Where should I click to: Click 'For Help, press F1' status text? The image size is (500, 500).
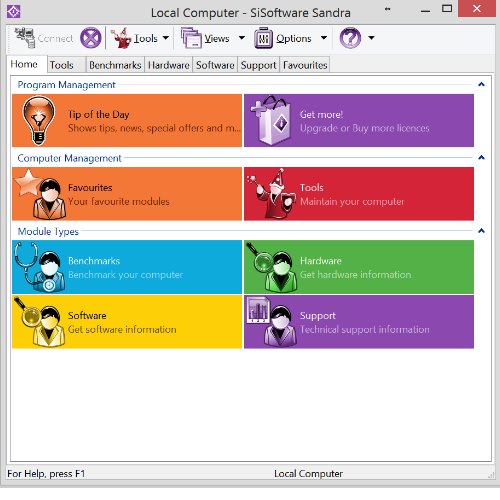(x=46, y=474)
